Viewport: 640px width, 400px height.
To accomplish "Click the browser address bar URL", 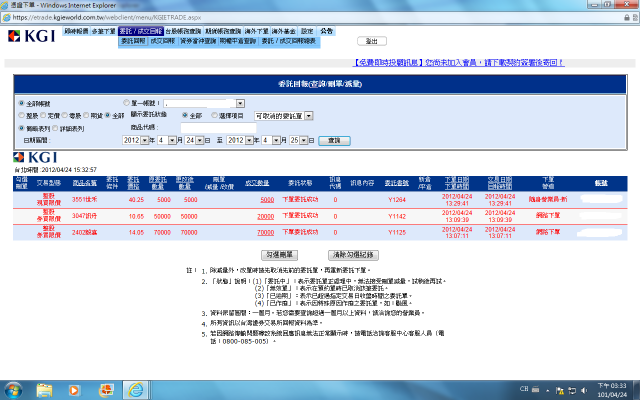I will [107, 18].
